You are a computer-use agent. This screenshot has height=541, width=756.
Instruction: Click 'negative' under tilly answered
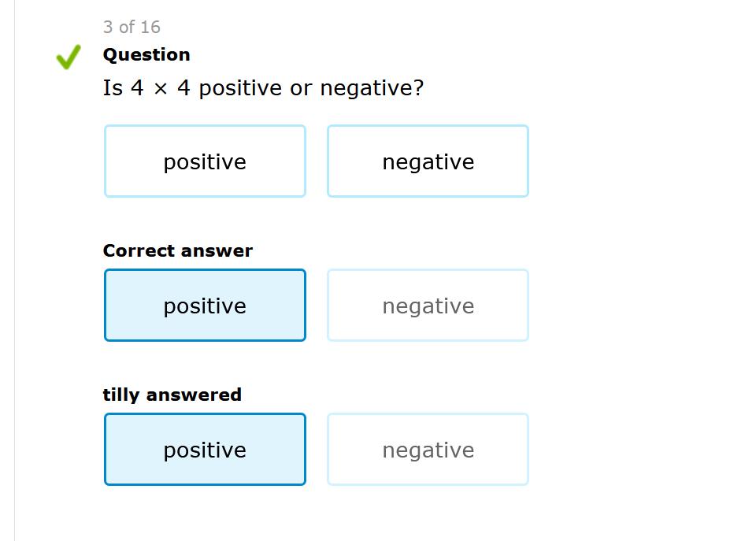[428, 450]
